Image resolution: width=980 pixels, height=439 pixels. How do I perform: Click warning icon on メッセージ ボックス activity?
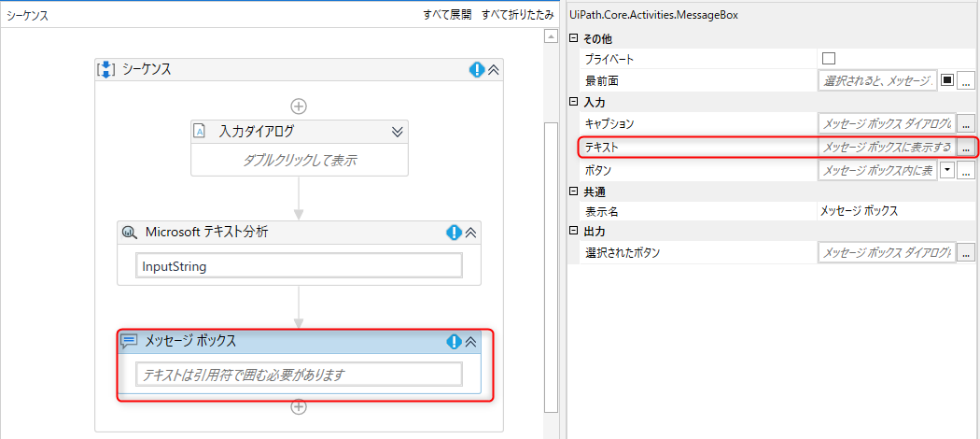click(454, 342)
